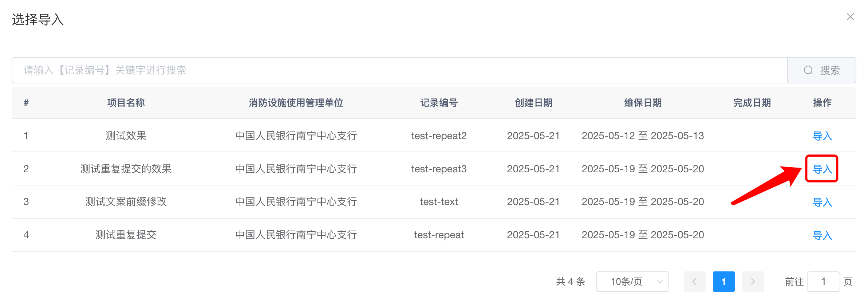Select the 测试重复提交的效果 project name cell
Screen dimensions: 868x306
(x=126, y=169)
